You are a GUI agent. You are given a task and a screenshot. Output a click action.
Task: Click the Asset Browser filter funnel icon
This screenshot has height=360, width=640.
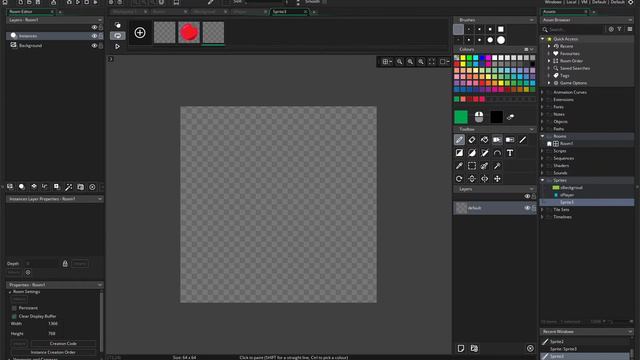coord(620,29)
